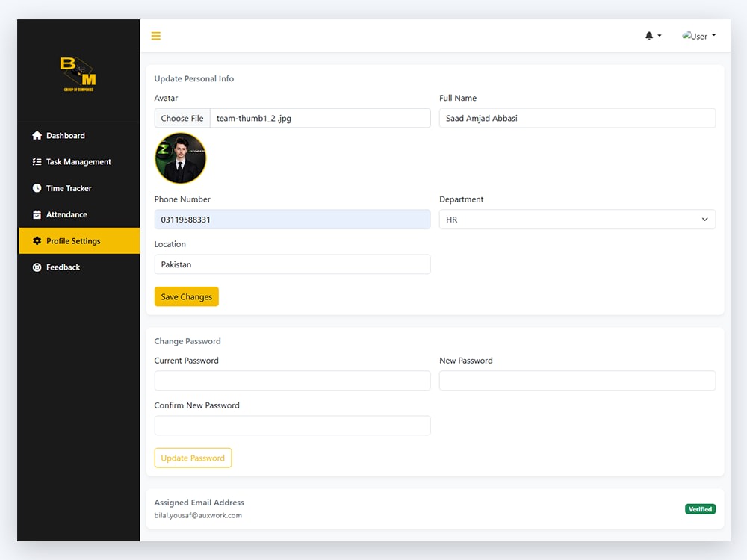Click the broken User avatar image
This screenshot has width=747, height=560.
coord(686,35)
